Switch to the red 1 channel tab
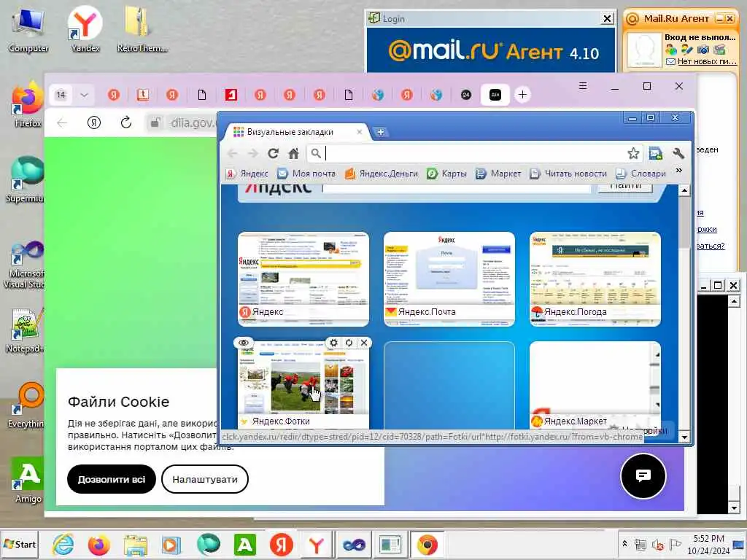 (231, 95)
